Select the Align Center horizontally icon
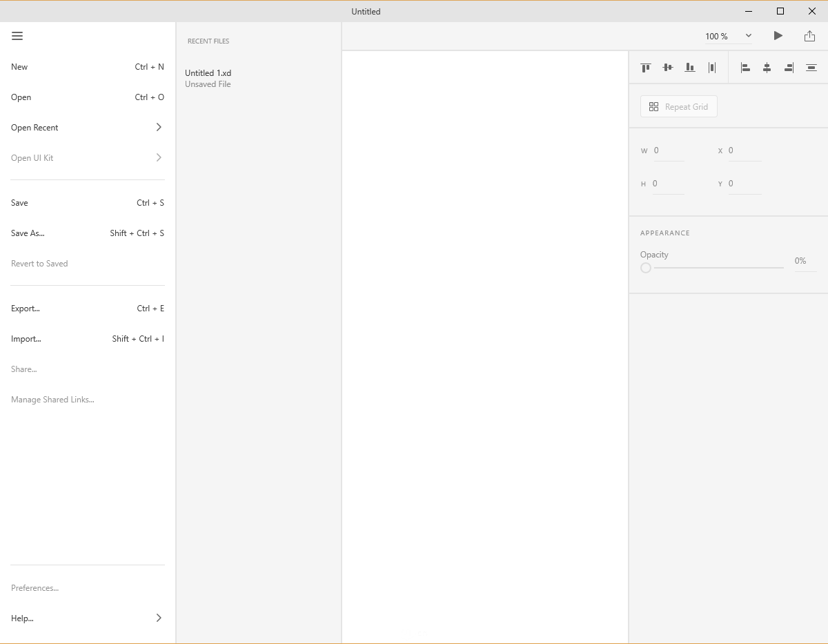 pos(767,67)
